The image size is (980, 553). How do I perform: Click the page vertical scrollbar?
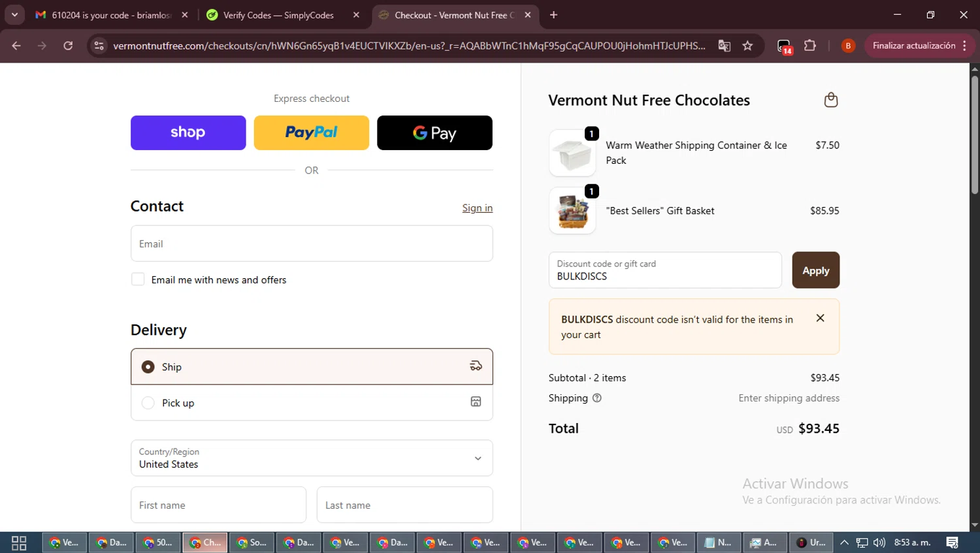[x=974, y=135]
